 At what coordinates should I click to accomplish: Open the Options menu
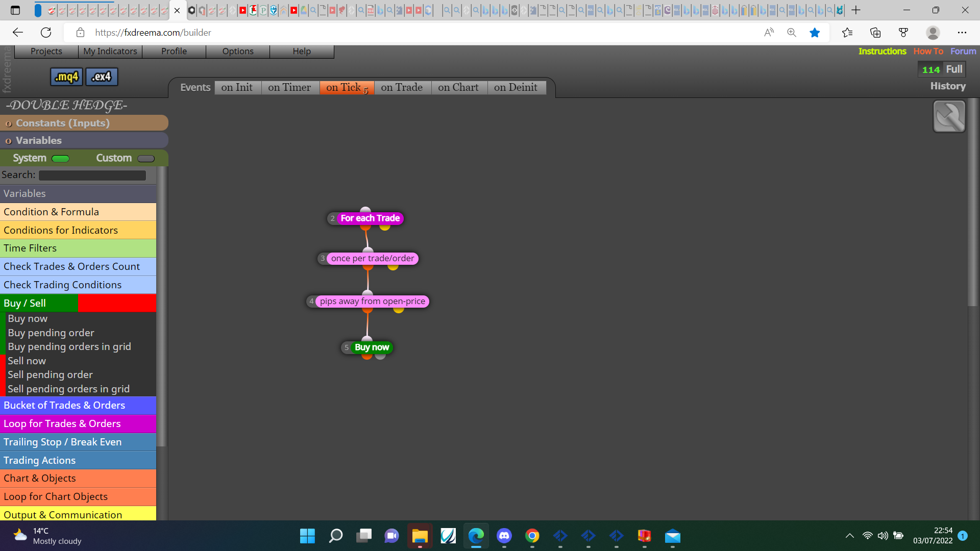coord(238,51)
